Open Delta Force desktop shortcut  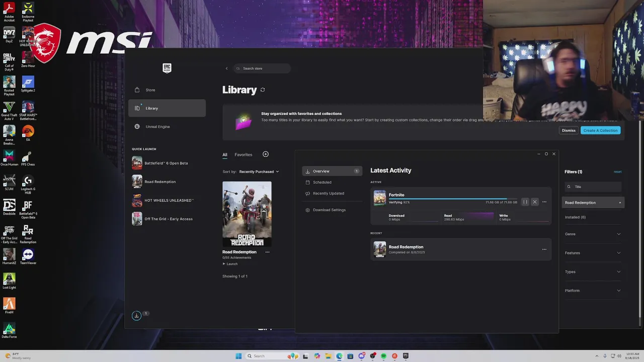9,330
